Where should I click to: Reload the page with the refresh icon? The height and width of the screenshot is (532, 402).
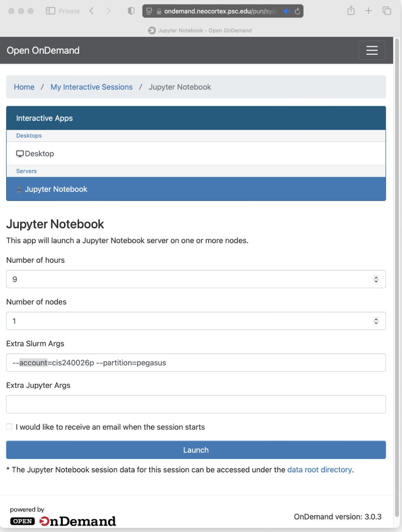[x=297, y=11]
